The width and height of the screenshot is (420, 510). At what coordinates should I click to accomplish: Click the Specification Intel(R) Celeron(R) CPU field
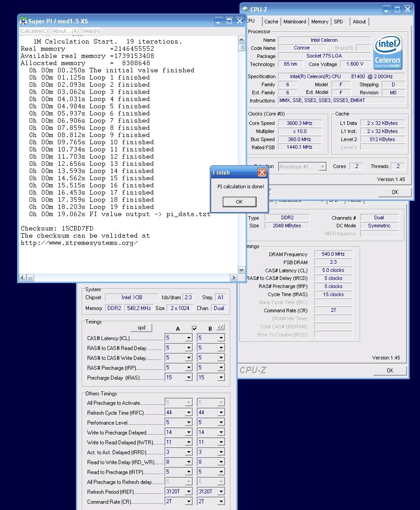tap(342, 76)
